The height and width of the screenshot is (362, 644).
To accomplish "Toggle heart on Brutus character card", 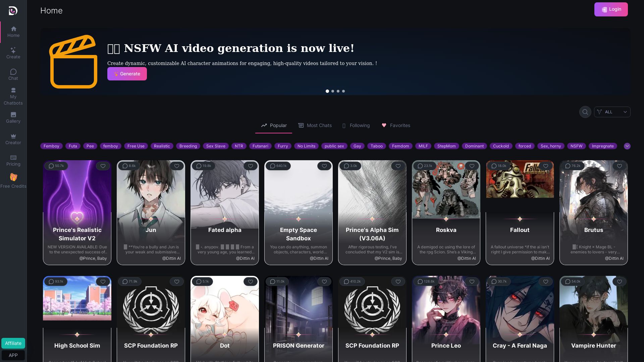I will (x=620, y=166).
